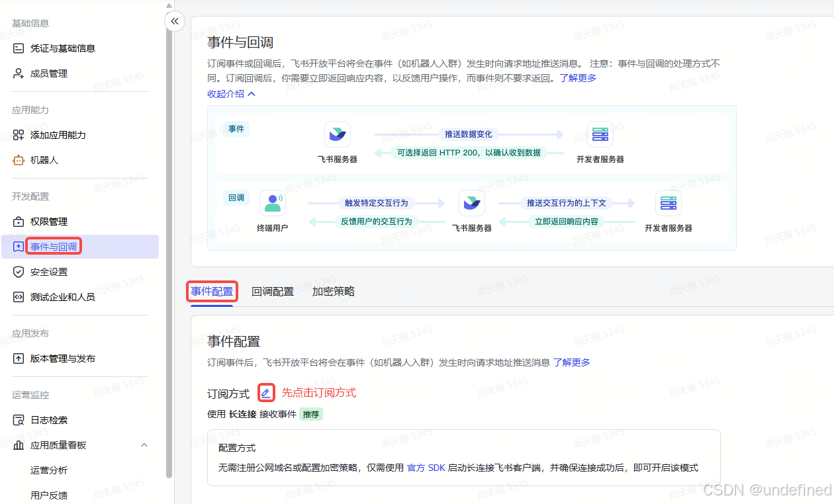
Task: Click the 应用质量看板 chart icon
Action: [19, 445]
